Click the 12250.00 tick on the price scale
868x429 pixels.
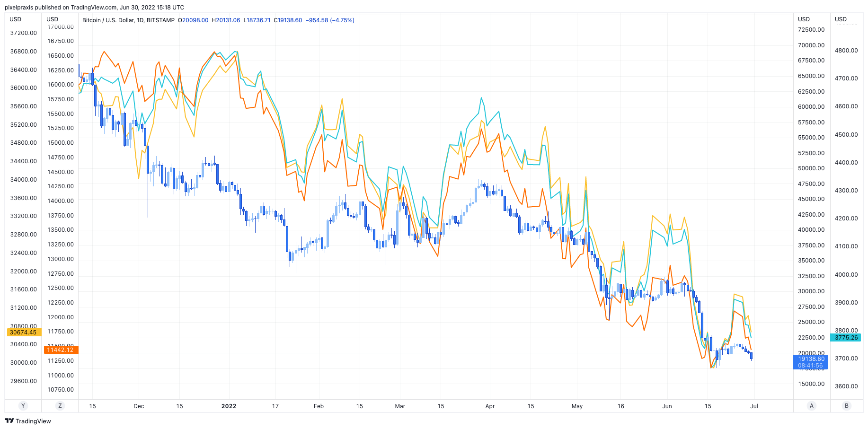61,303
